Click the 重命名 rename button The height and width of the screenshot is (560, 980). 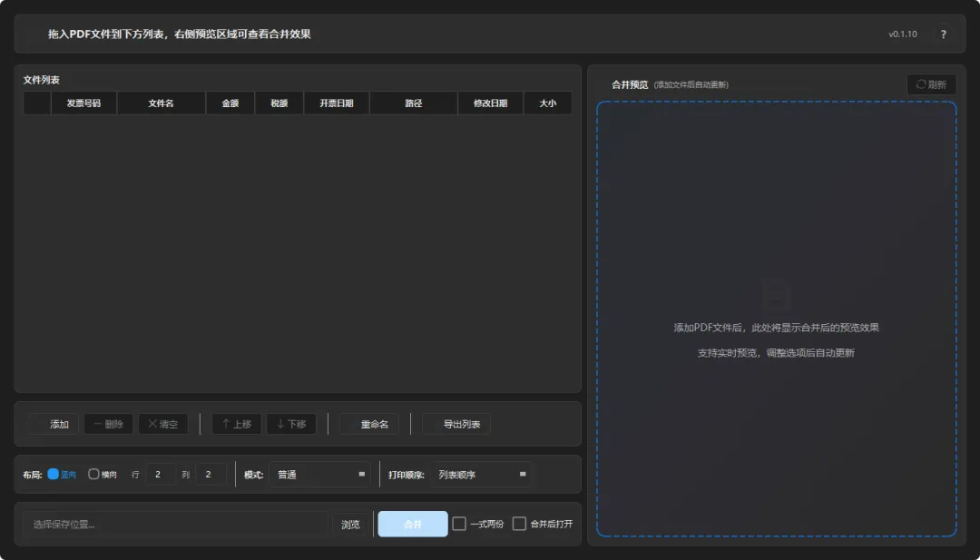[x=369, y=424]
